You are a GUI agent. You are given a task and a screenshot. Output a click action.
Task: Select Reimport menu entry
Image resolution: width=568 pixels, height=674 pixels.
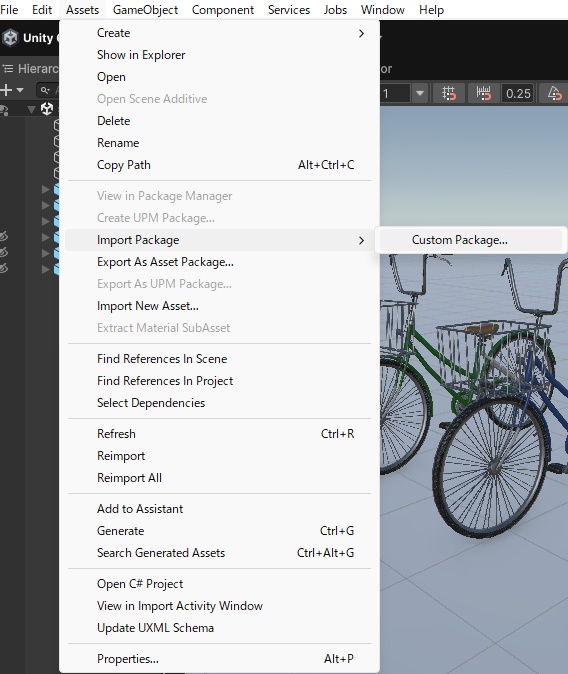219,456
